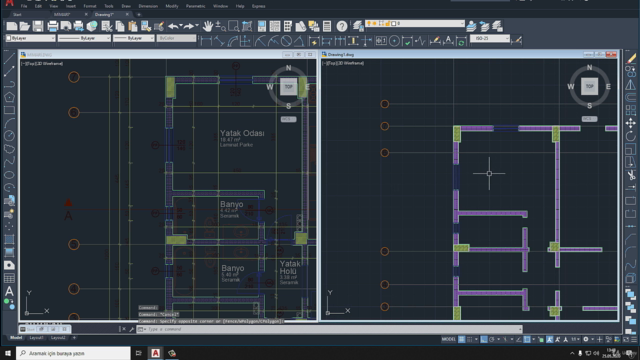The image size is (640, 360).
Task: Expand snap settings arrow in status bar
Action: (476, 340)
